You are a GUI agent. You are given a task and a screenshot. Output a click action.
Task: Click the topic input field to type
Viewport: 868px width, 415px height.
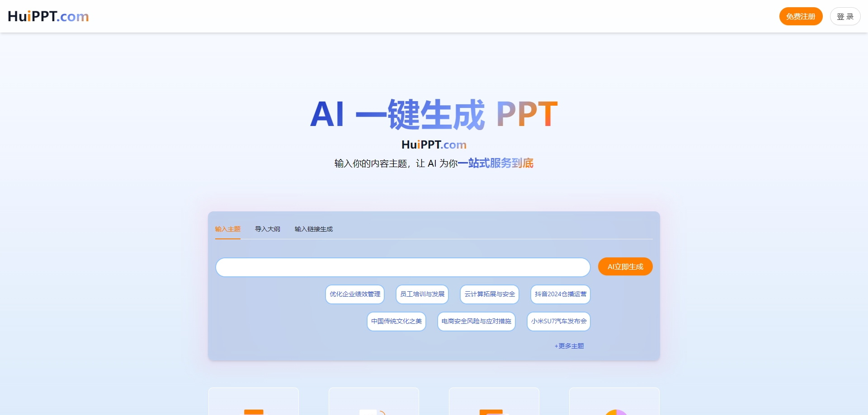[402, 267]
